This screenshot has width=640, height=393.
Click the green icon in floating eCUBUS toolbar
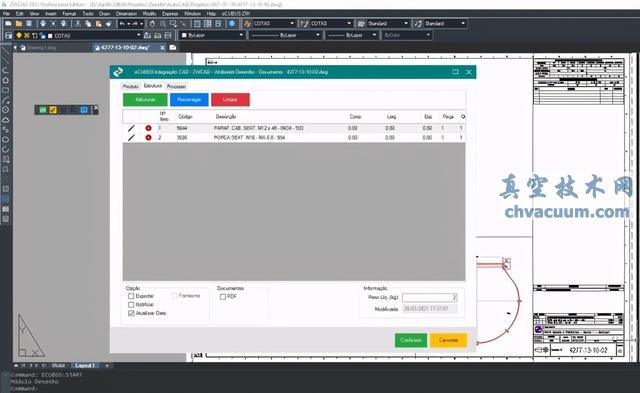[43, 110]
